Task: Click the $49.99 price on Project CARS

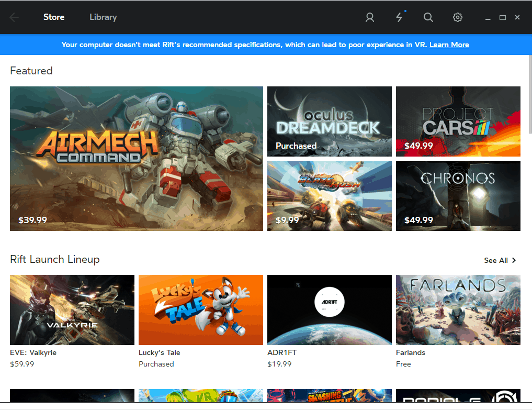Action: [418, 146]
